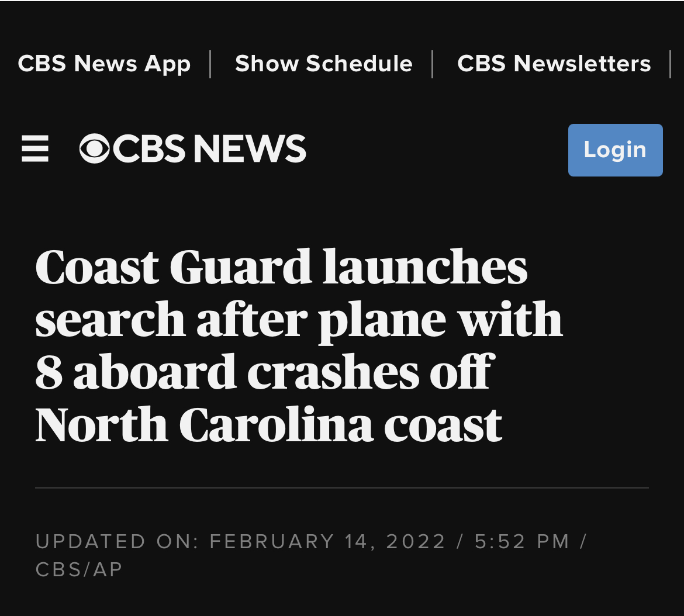Open the hamburger navigation menu
Image resolution: width=684 pixels, height=616 pixels.
[x=35, y=149]
